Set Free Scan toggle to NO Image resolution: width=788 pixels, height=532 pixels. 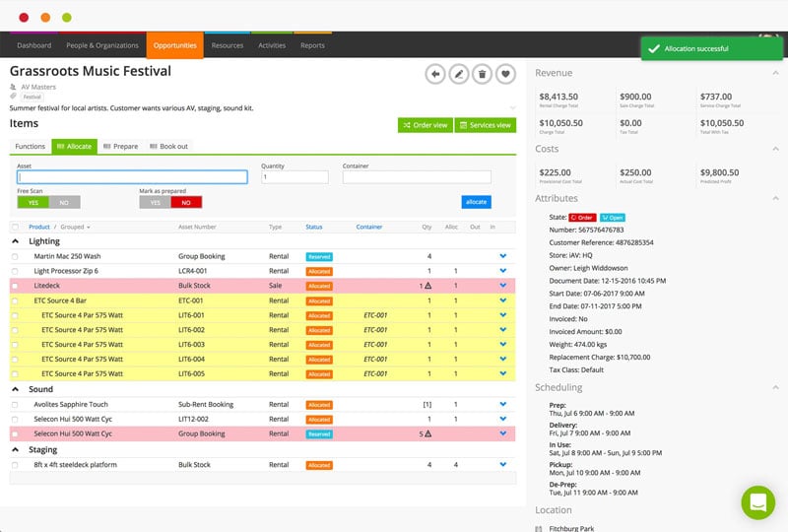point(65,202)
